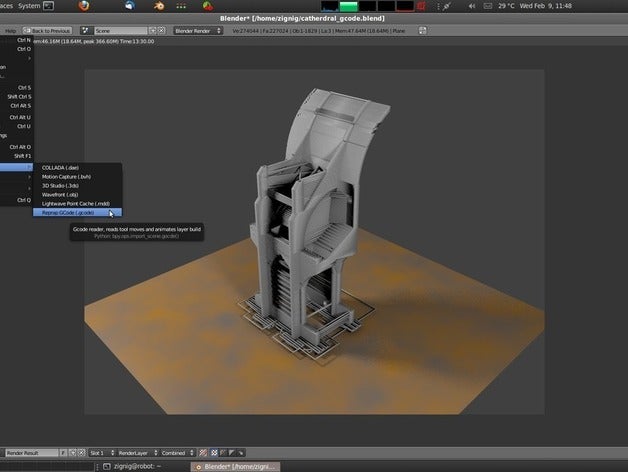Open the Slot 1 render slot dropdown
The image size is (628, 472).
[x=103, y=453]
